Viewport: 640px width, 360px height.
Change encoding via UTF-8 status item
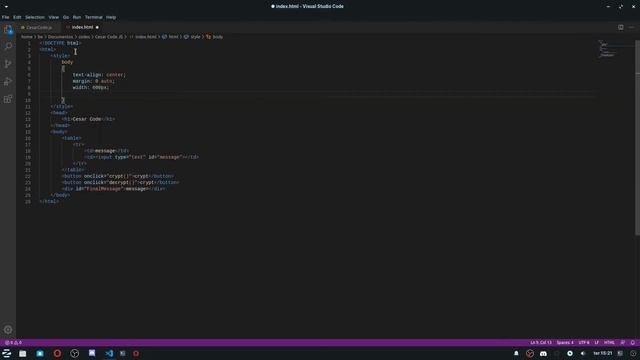[584, 342]
